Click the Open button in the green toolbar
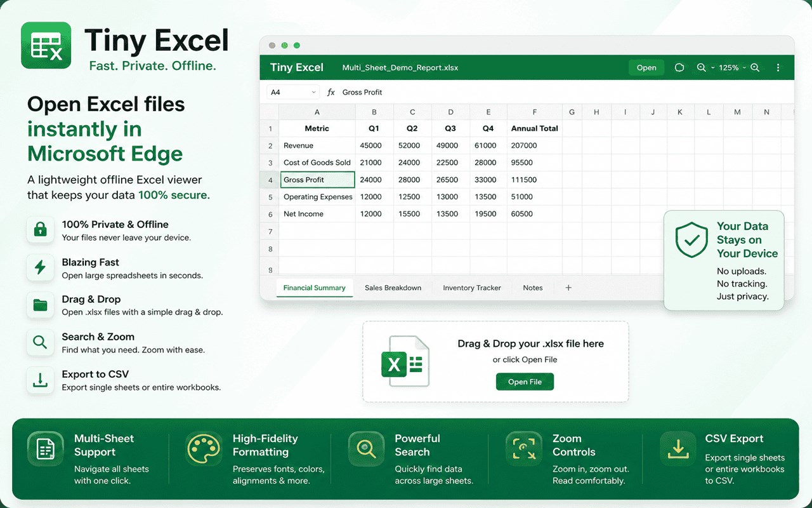The width and height of the screenshot is (812, 508). (646, 67)
